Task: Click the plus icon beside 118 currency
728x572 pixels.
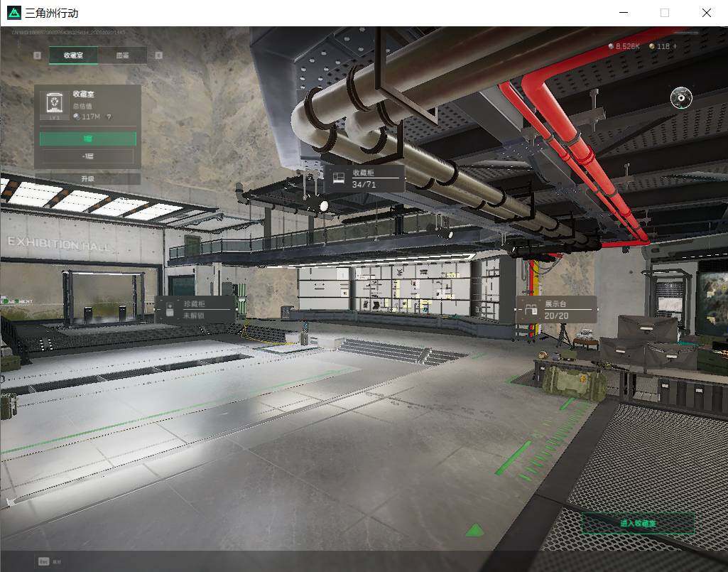Action: pos(675,46)
